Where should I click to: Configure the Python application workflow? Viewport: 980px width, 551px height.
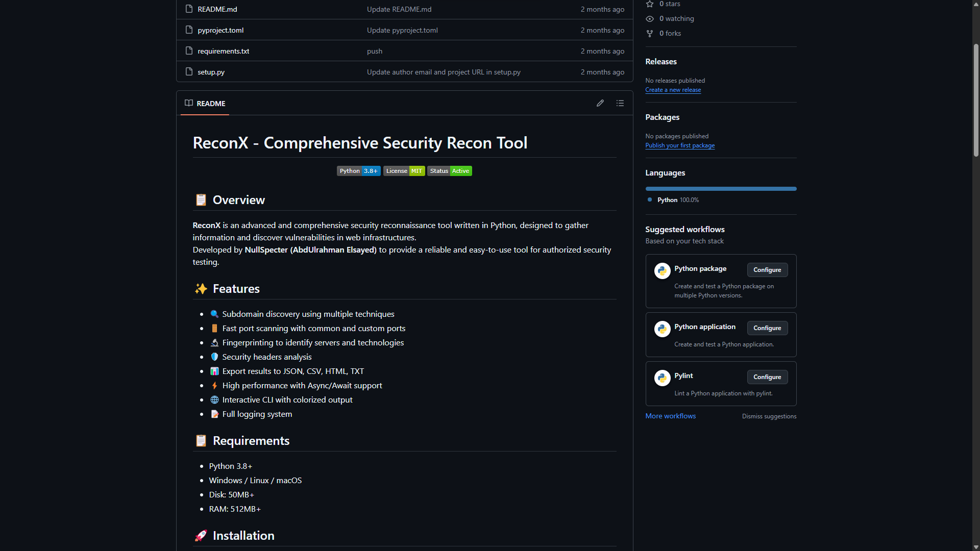pyautogui.click(x=767, y=328)
